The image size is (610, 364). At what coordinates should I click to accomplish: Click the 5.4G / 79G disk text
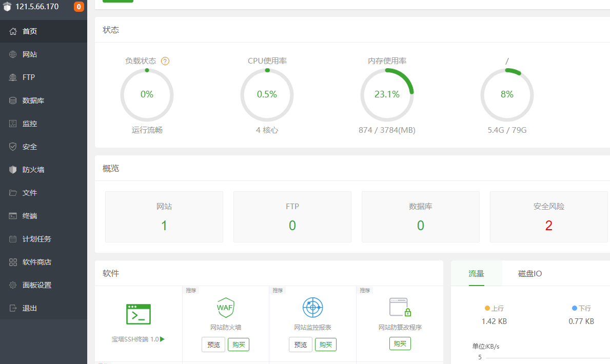point(507,130)
